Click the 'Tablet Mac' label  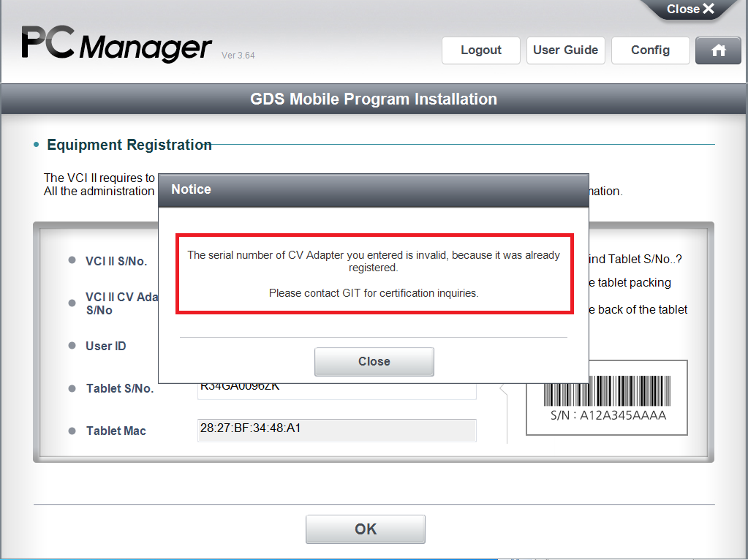point(116,431)
